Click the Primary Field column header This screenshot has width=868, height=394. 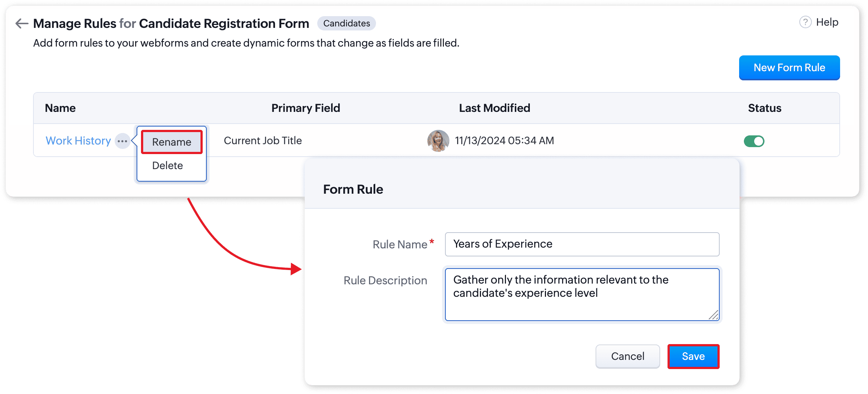point(305,108)
